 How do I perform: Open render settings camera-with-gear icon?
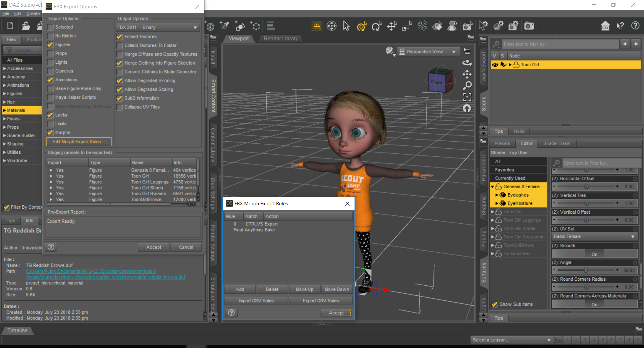(514, 26)
